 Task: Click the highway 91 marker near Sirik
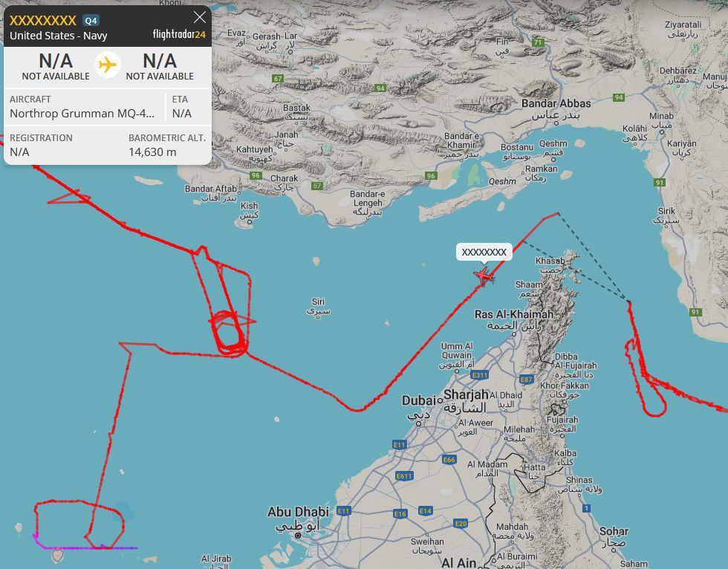[x=660, y=183]
